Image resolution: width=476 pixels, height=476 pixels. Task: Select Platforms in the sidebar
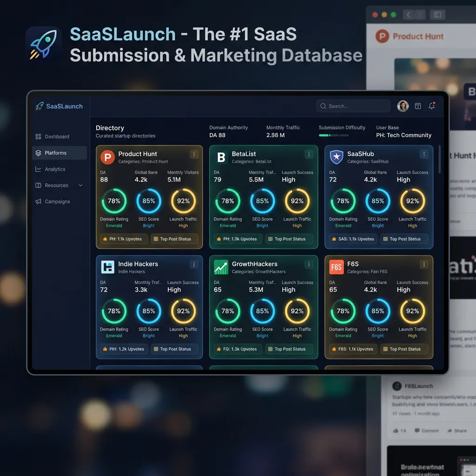(x=59, y=152)
